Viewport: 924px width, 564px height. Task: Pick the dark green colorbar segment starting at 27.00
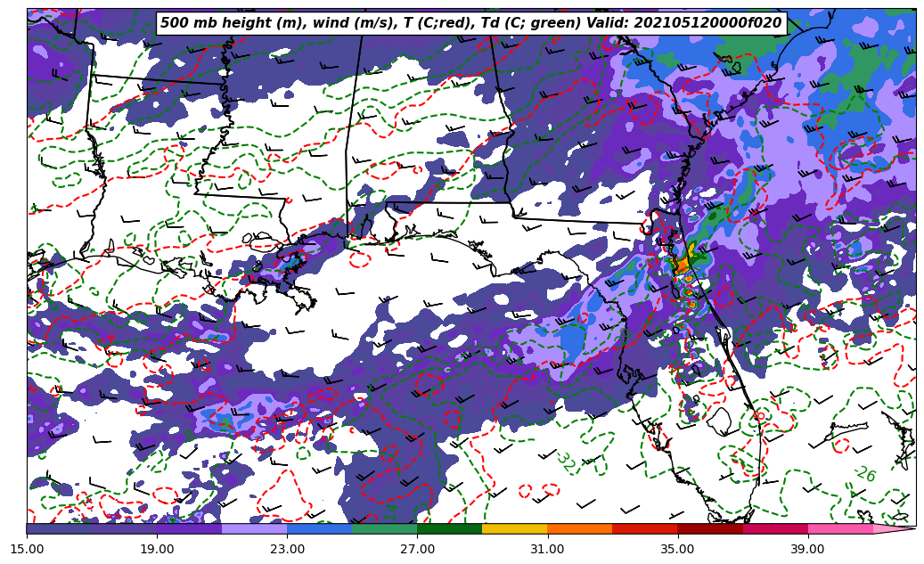click(450, 528)
